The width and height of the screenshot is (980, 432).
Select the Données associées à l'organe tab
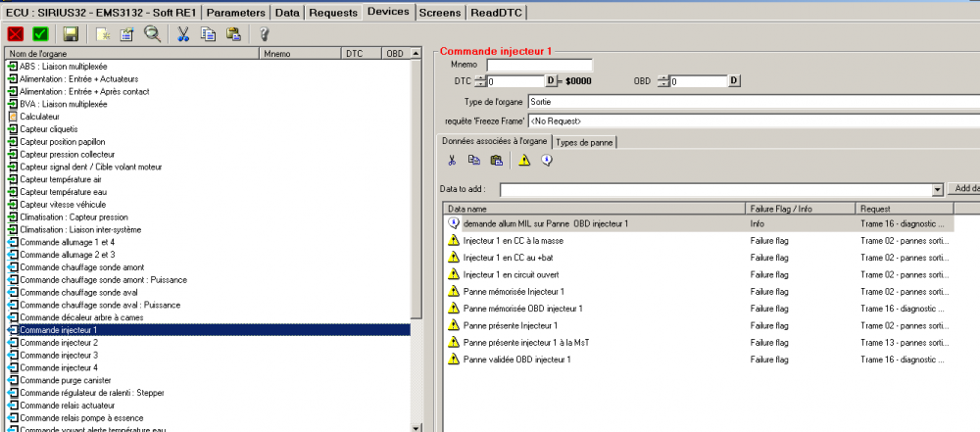click(x=495, y=141)
